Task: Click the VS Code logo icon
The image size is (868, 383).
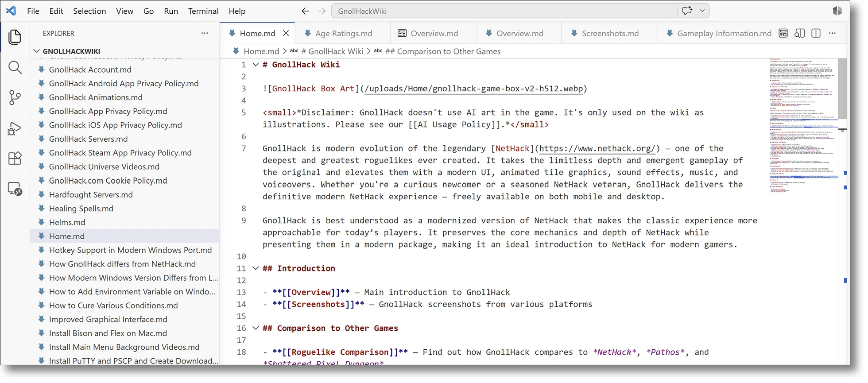Action: coord(11,11)
